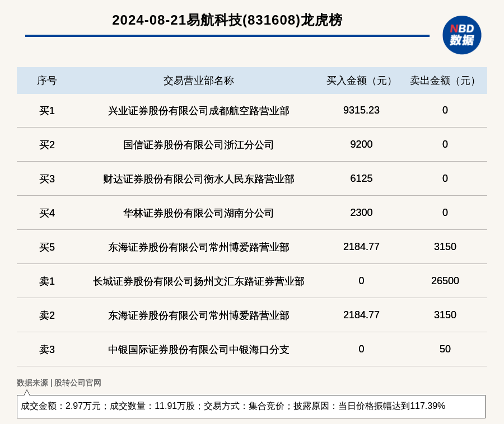This screenshot has height=424, width=504.
Task: Click 华林证券湖南分公司 name
Action: (x=198, y=213)
